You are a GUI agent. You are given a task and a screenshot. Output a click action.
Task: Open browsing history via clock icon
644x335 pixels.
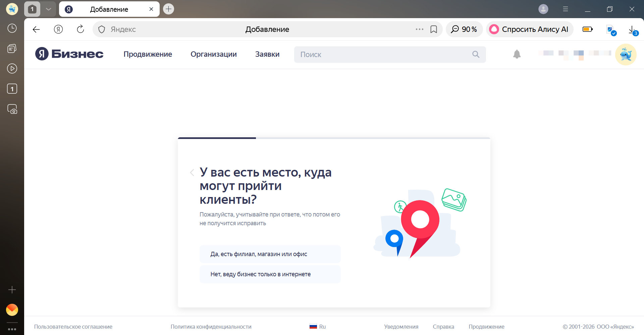coord(12,29)
